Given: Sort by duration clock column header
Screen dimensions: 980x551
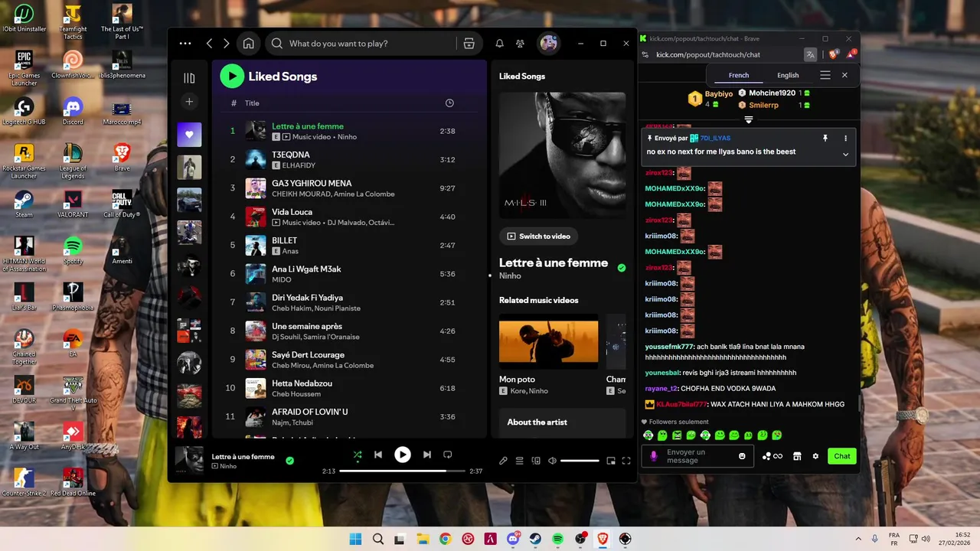Looking at the screenshot, I should pyautogui.click(x=449, y=103).
